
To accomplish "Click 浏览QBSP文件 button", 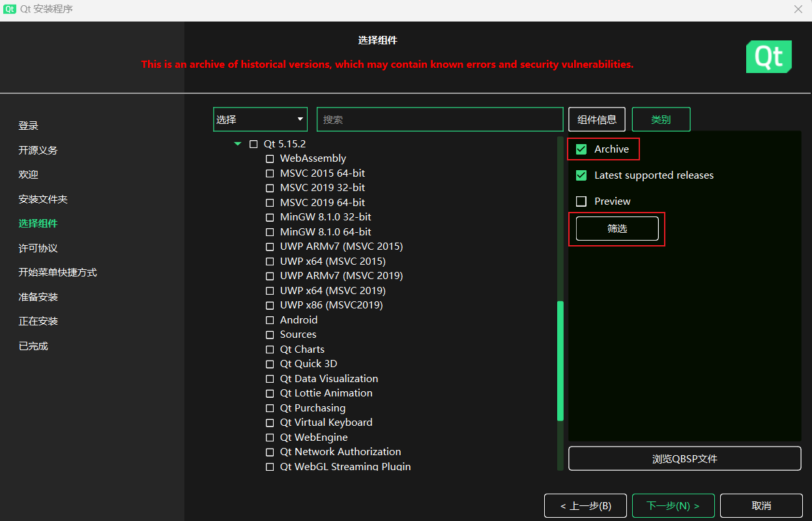I will point(685,458).
